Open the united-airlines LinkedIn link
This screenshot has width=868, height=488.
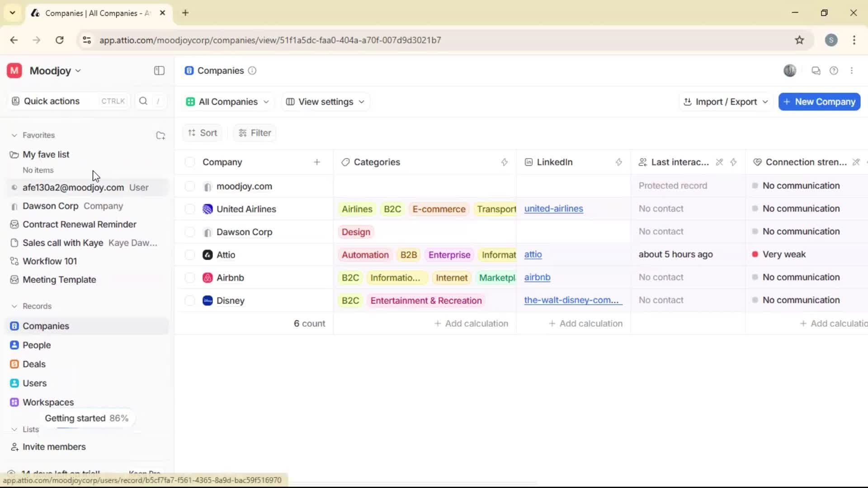click(x=554, y=209)
